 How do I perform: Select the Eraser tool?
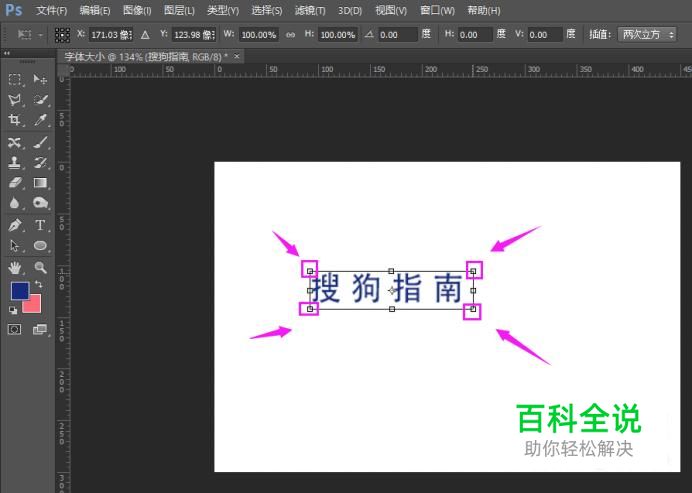click(x=15, y=183)
